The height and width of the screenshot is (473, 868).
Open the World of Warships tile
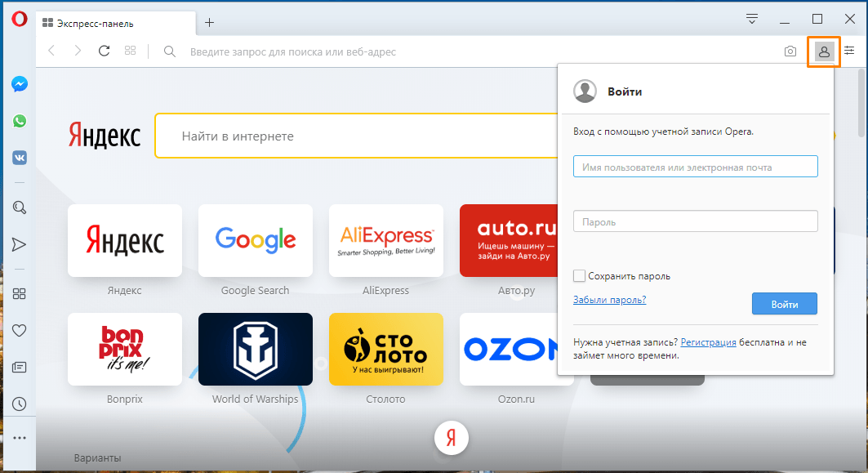(x=256, y=350)
